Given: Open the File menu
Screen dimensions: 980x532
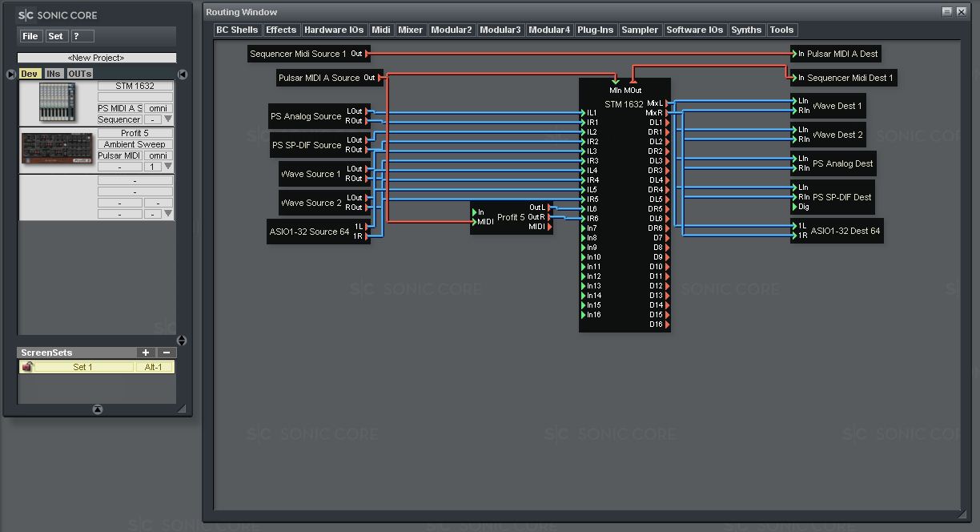Looking at the screenshot, I should 30,36.
